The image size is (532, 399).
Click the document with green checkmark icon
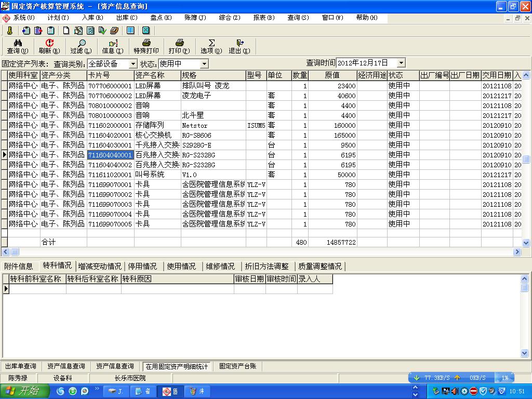[x=102, y=31]
